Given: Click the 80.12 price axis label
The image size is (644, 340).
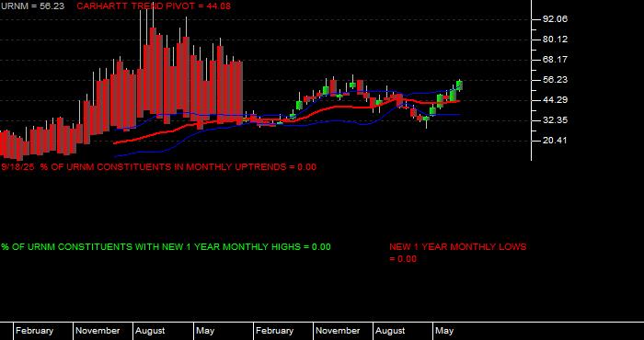Looking at the screenshot, I should pyautogui.click(x=555, y=40).
